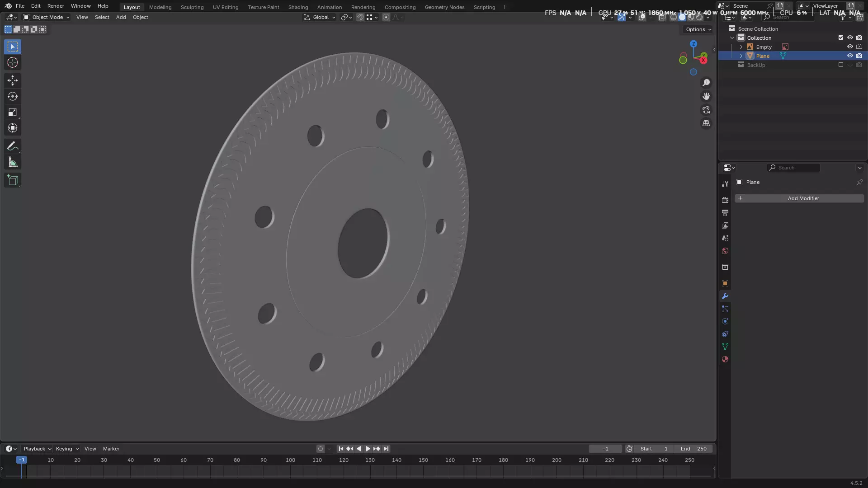Enable the BackUp collection checkbox

(x=841, y=65)
